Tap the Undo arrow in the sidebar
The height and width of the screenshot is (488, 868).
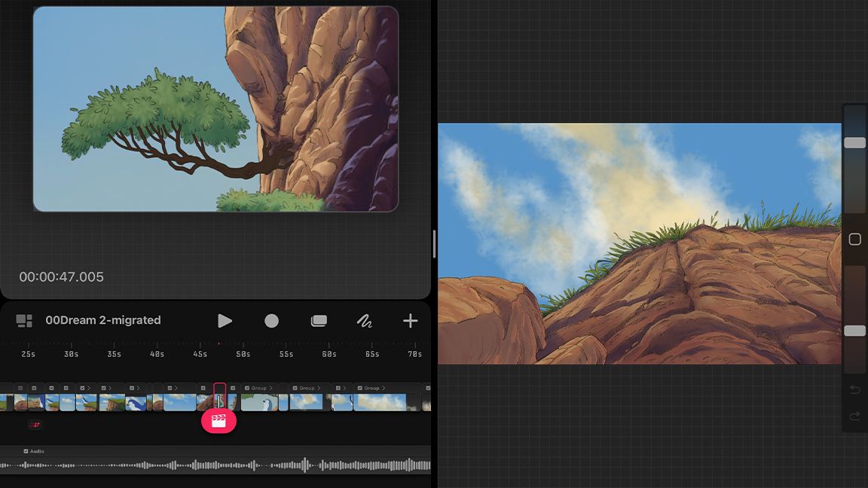[x=855, y=389]
